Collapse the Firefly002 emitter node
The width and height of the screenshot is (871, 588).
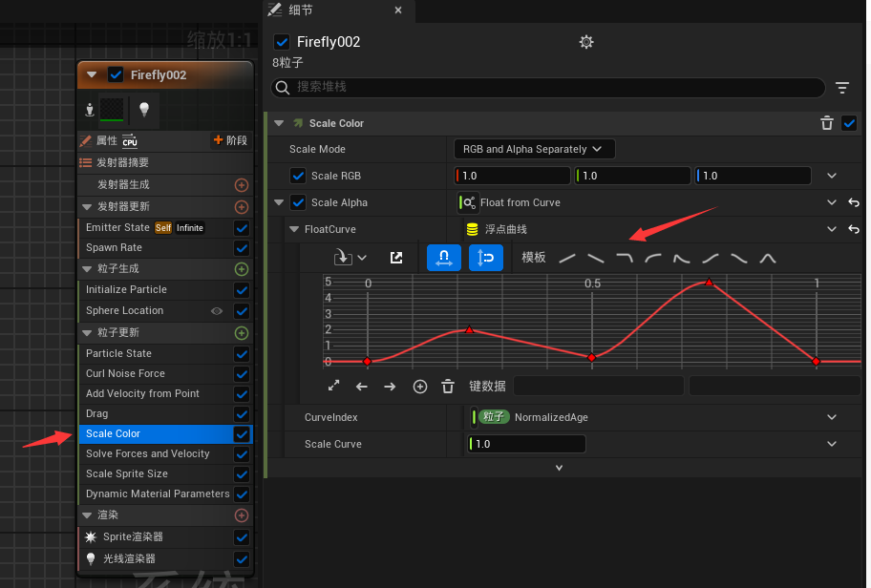click(93, 75)
